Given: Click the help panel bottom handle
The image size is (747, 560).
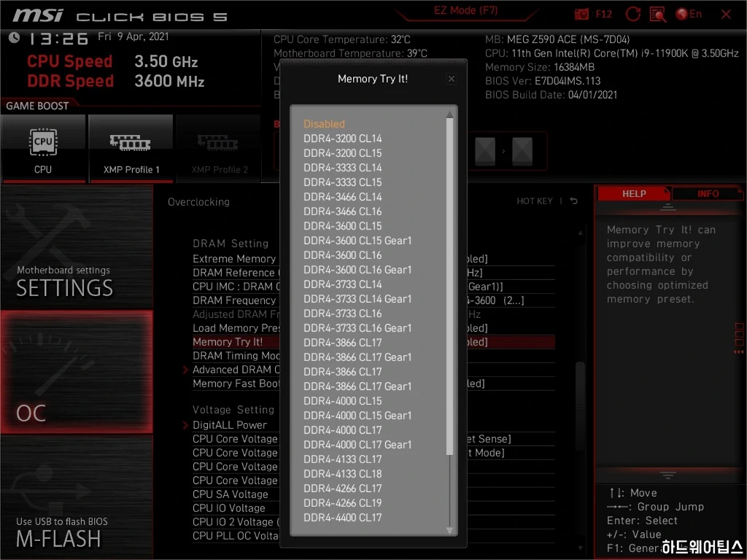Looking at the screenshot, I should tap(667, 475).
